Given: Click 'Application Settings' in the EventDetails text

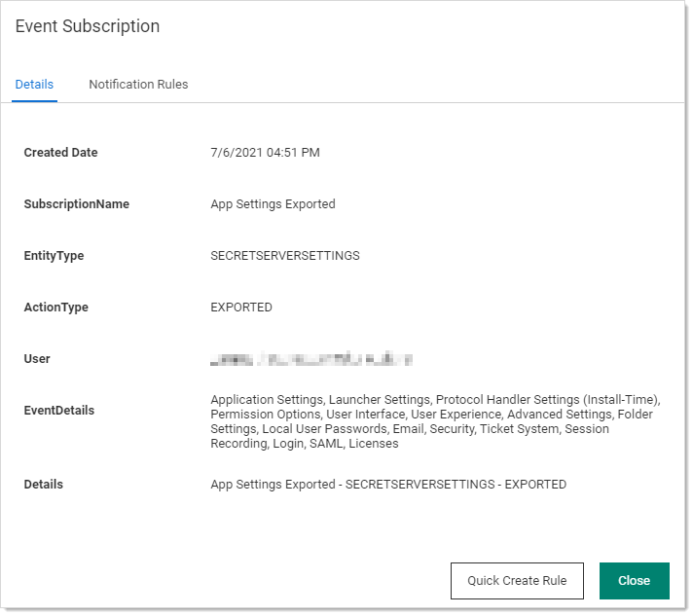Looking at the screenshot, I should (x=267, y=400).
